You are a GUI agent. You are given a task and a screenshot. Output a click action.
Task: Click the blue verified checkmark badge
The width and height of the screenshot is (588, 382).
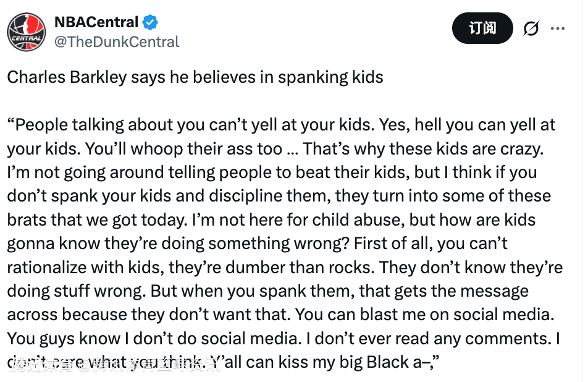click(150, 23)
